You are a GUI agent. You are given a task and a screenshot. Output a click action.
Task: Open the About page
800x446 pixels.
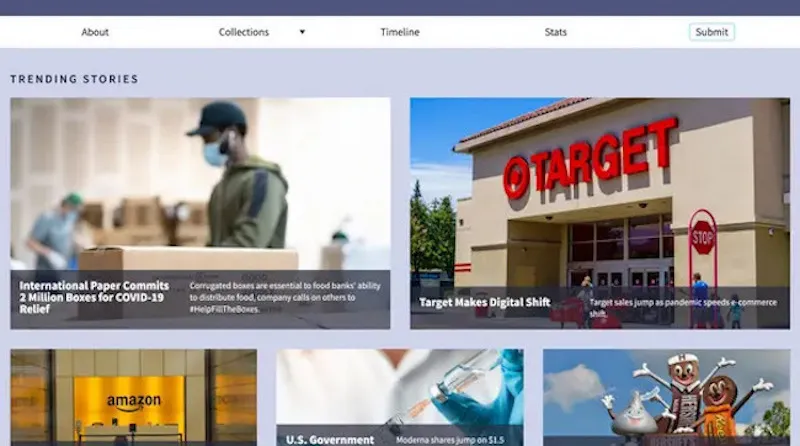[95, 32]
